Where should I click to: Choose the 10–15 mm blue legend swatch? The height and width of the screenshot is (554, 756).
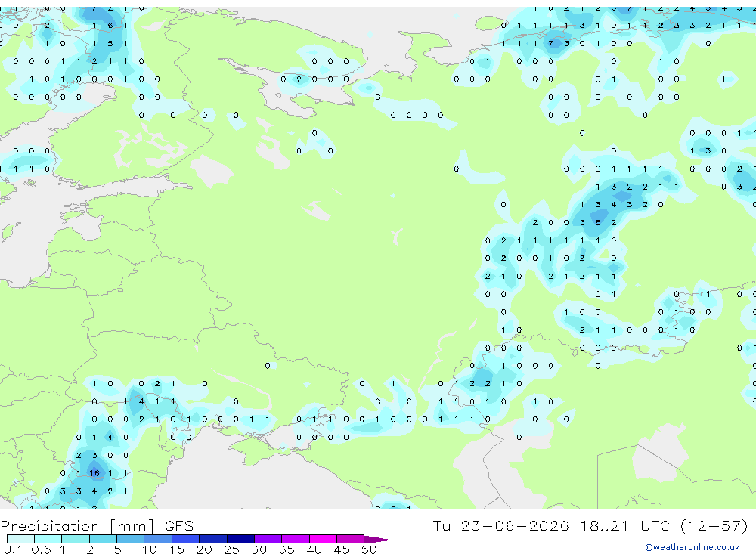tap(158, 539)
